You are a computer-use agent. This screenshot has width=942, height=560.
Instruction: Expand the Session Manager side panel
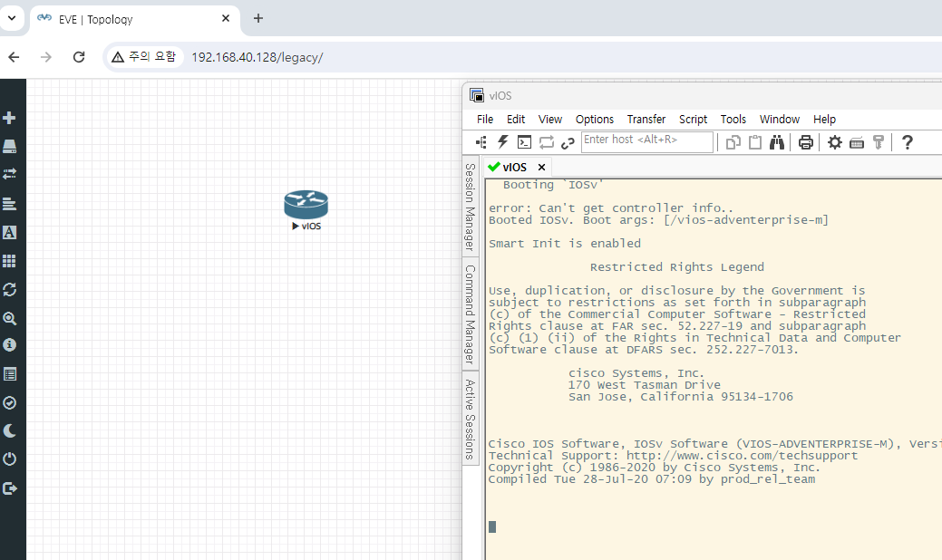point(471,208)
